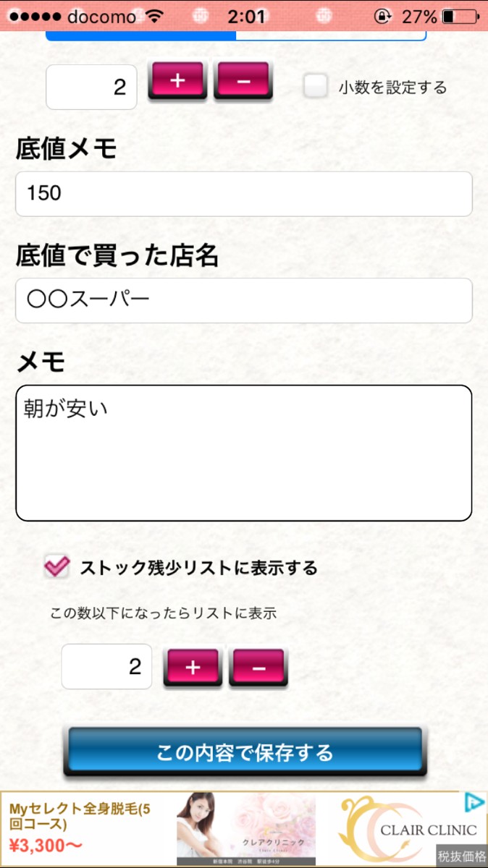Click the AdChoices icon on banner
This screenshot has height=868, width=488.
[x=474, y=801]
